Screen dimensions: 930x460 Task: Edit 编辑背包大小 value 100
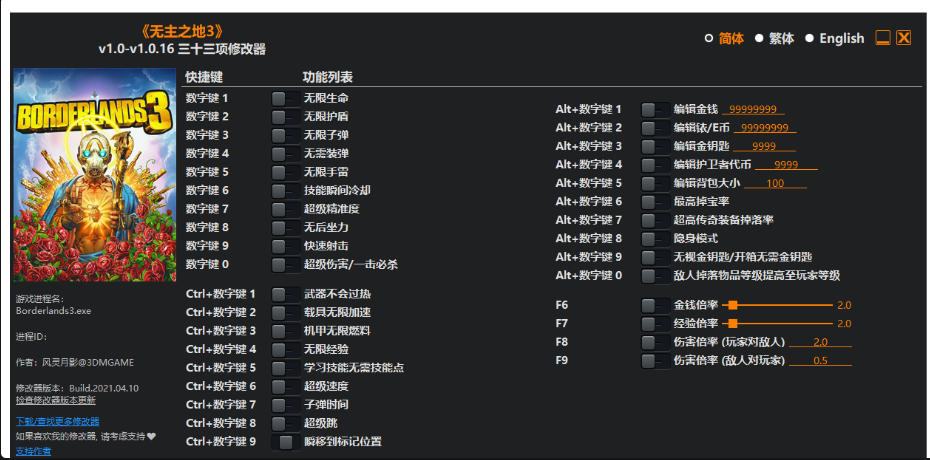coord(775,183)
